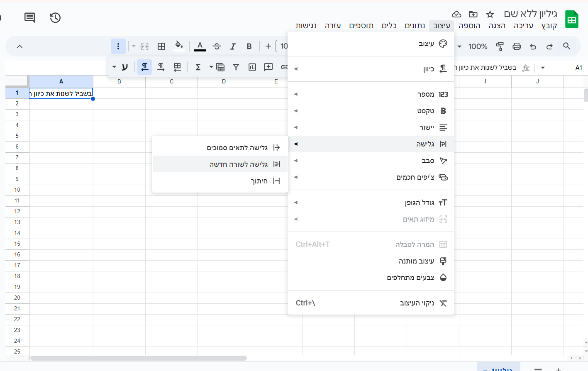Viewport: 588px width, 371px height.
Task: Click ניקוי העיצוב clear formatting entry
Action: [417, 303]
